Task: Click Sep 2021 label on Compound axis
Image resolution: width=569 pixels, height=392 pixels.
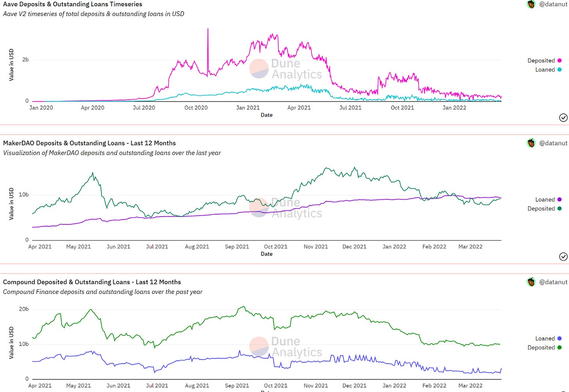Action: tap(237, 385)
